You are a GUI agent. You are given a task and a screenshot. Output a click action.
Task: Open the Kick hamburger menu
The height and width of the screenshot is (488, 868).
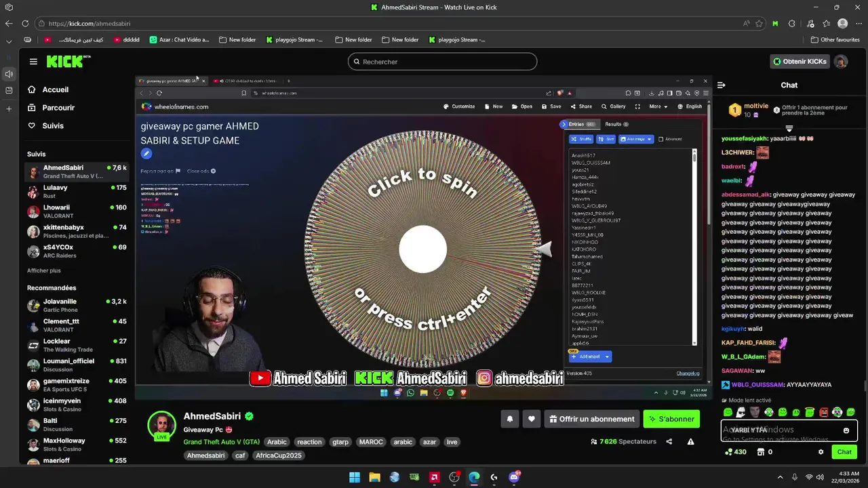33,62
